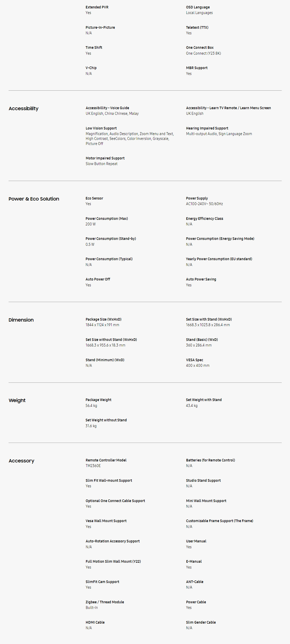Click the TM2360E remote model value

coord(93,466)
